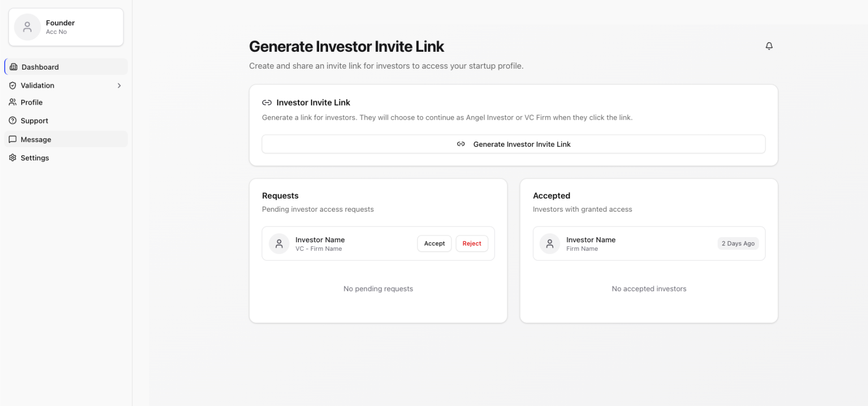Accept the pending investor request
Screen dimensions: 868x406
coord(434,243)
